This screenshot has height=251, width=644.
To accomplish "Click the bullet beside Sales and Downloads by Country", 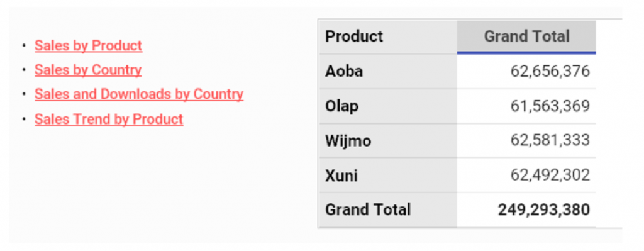I will pos(25,94).
